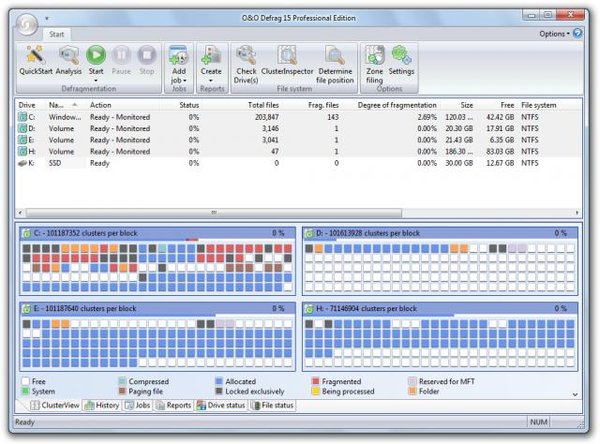
Task: Sort by the Action column header
Action: tap(100, 105)
